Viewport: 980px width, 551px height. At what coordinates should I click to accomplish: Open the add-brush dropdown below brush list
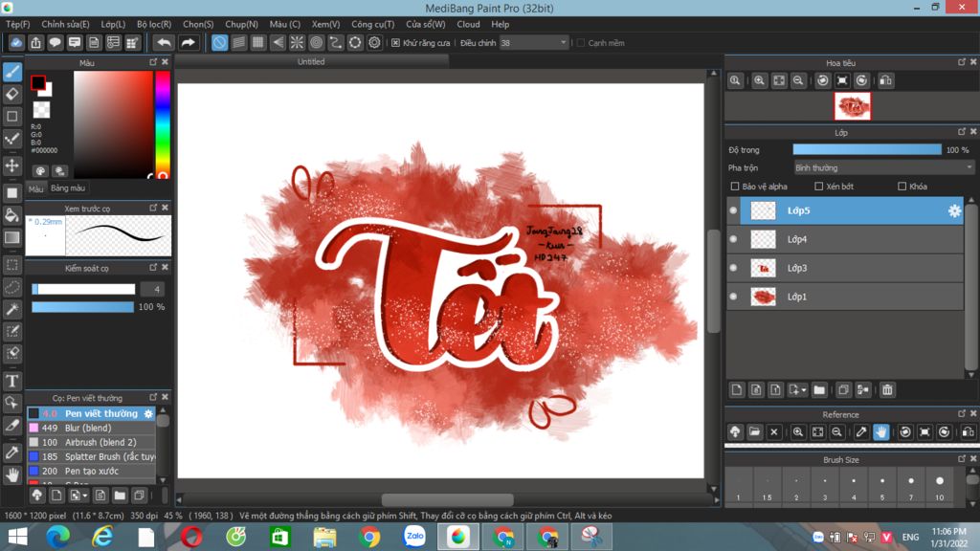[x=85, y=496]
